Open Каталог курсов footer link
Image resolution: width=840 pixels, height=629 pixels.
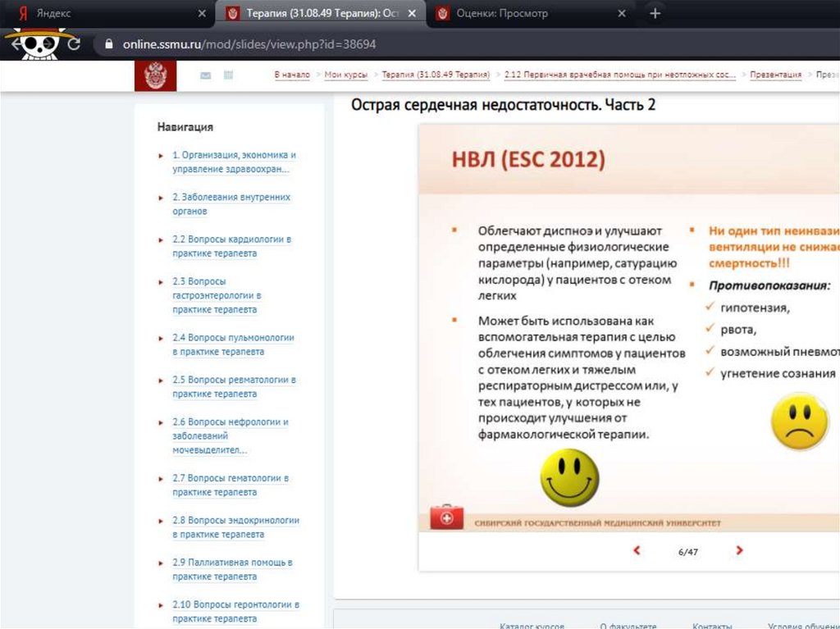pyautogui.click(x=532, y=625)
